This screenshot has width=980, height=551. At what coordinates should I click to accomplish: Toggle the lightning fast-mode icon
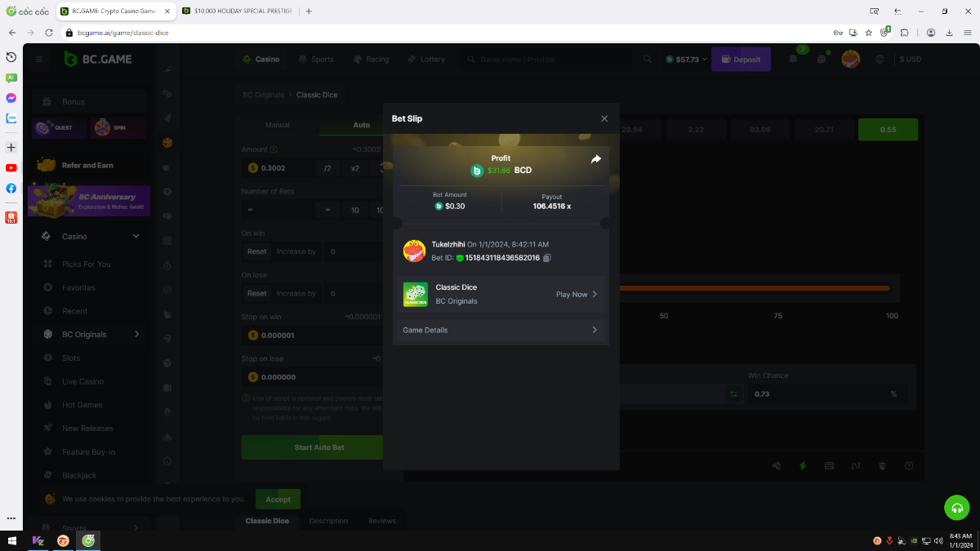coord(803,465)
